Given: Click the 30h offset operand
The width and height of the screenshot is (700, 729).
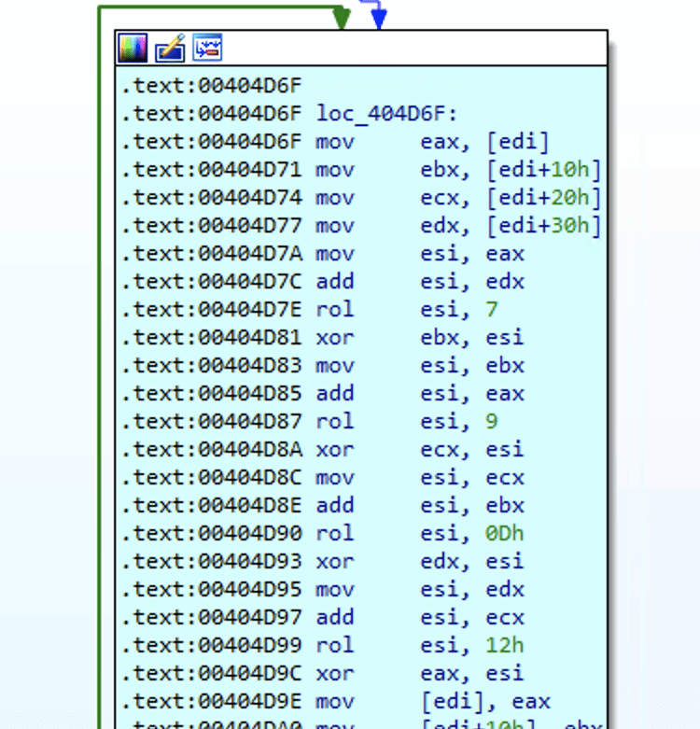Looking at the screenshot, I should click(x=570, y=226).
